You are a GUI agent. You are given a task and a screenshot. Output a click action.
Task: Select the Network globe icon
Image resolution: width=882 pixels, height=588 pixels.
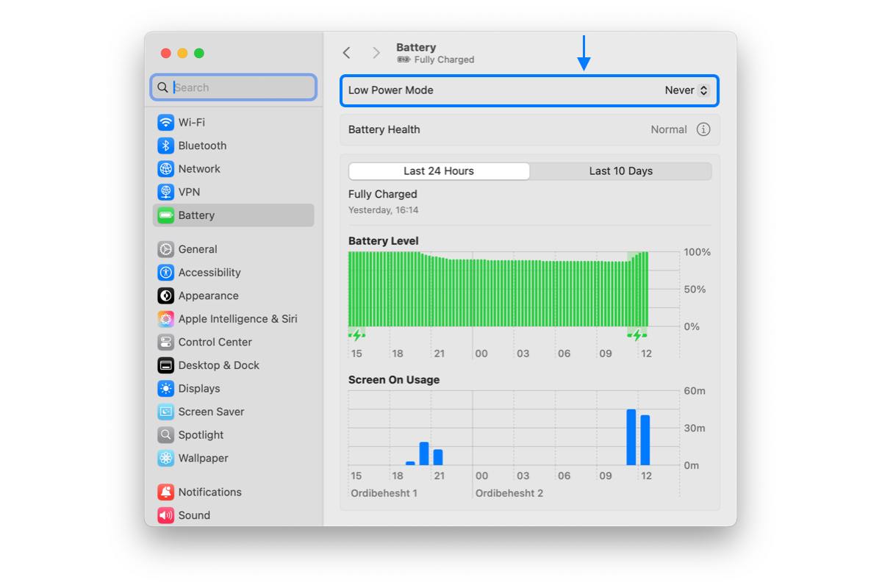coord(166,168)
